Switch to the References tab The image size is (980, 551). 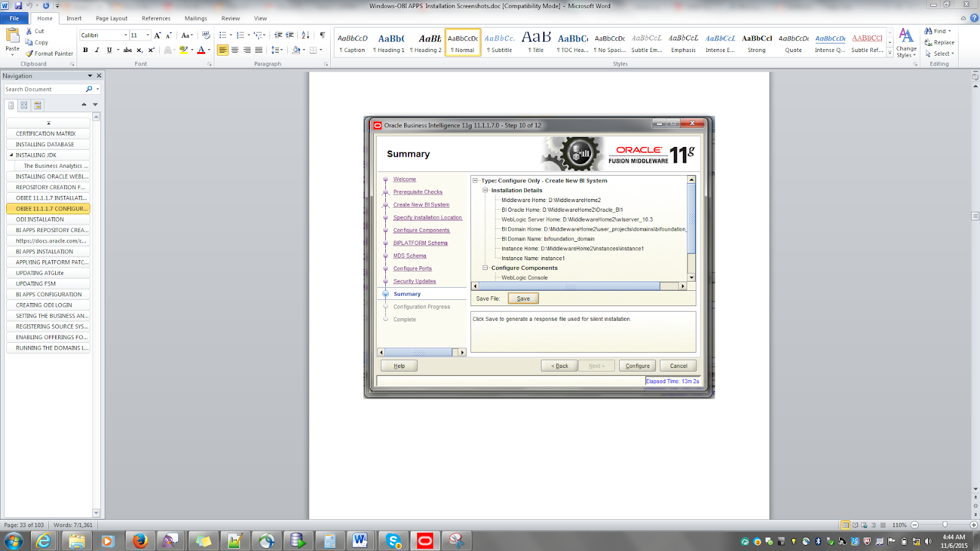[156, 18]
